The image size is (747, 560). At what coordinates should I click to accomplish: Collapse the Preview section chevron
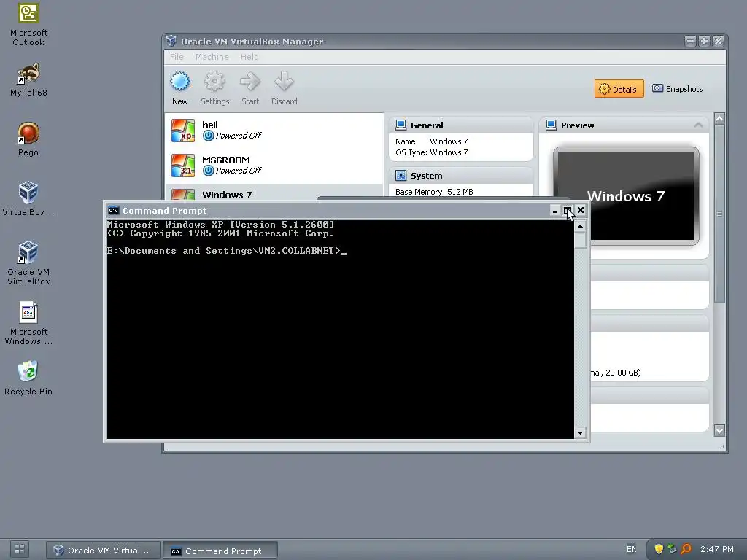(x=698, y=125)
